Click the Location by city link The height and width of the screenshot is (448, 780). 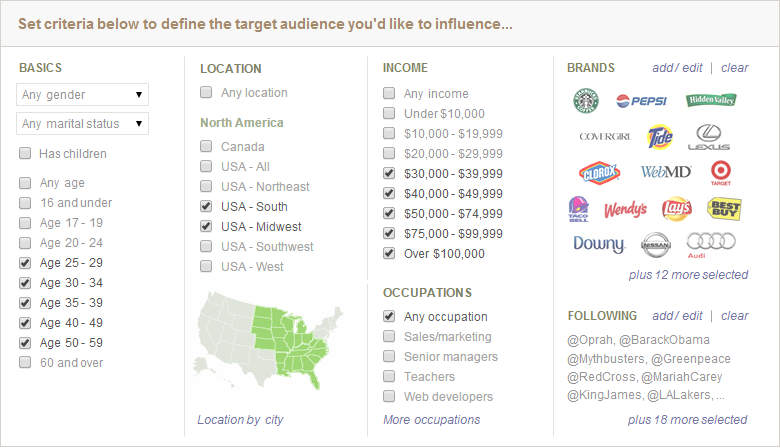[x=240, y=420]
